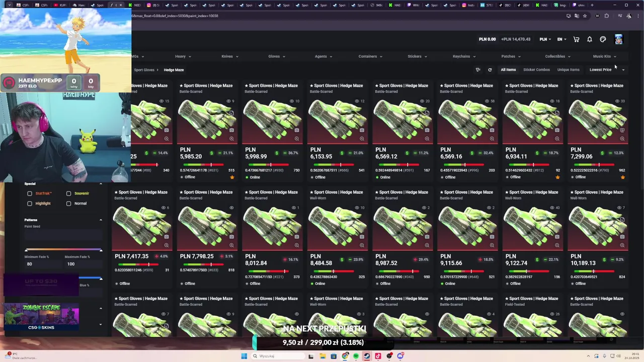The height and width of the screenshot is (362, 644).
Task: Open the Windows Start menu
Action: 244,356
